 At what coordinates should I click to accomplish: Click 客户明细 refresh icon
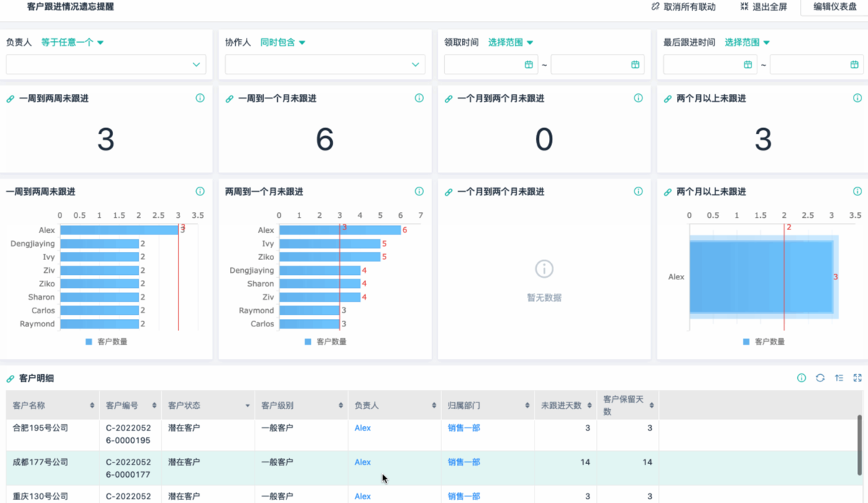click(x=820, y=378)
